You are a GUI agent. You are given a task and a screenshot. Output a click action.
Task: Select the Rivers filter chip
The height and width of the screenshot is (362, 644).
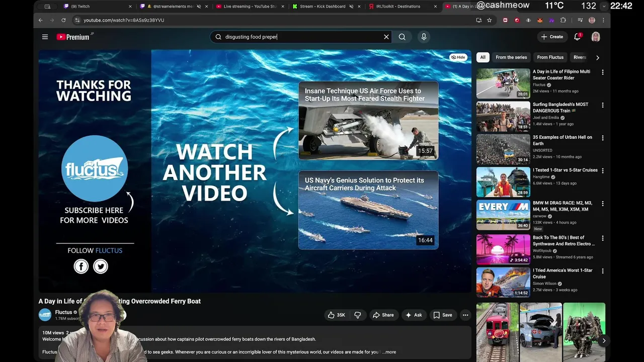click(x=580, y=57)
